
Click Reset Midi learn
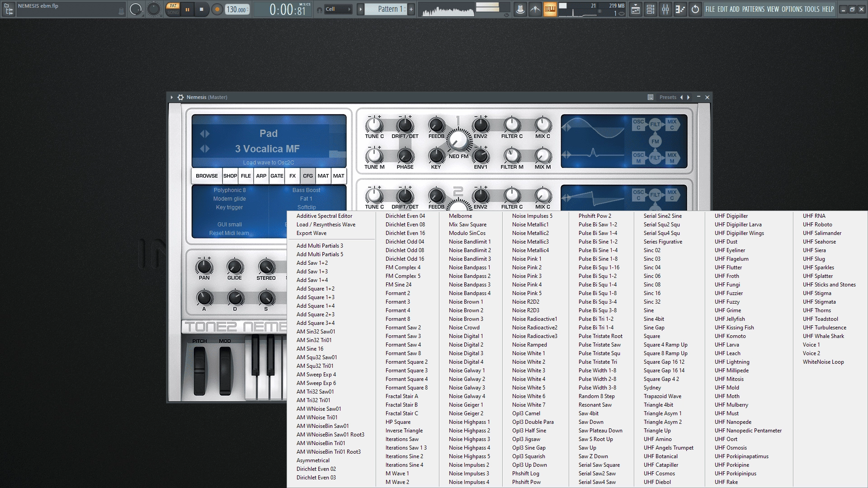[x=229, y=233]
